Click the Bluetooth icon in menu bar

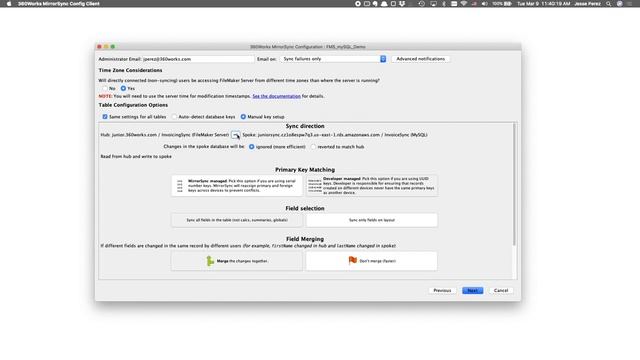point(444,4)
